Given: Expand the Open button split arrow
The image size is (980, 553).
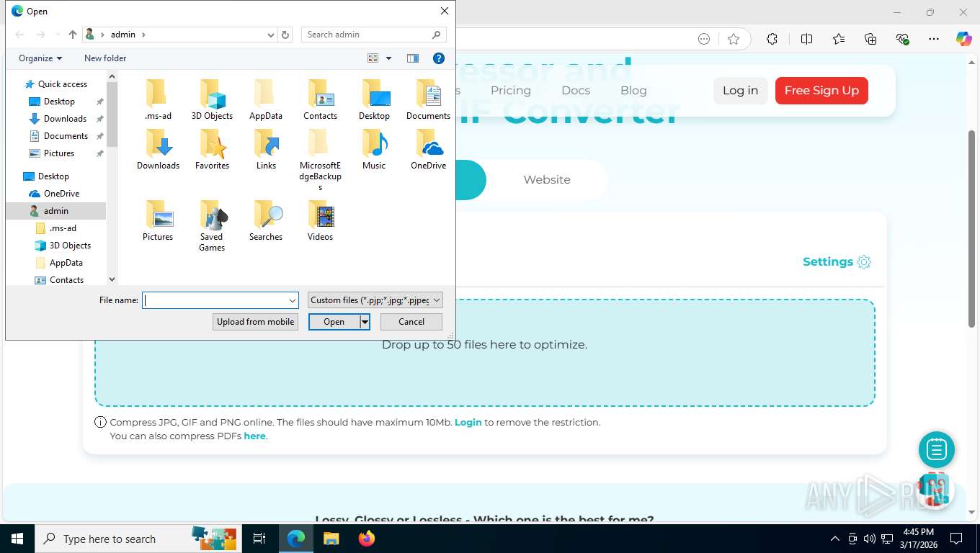Looking at the screenshot, I should click(365, 322).
